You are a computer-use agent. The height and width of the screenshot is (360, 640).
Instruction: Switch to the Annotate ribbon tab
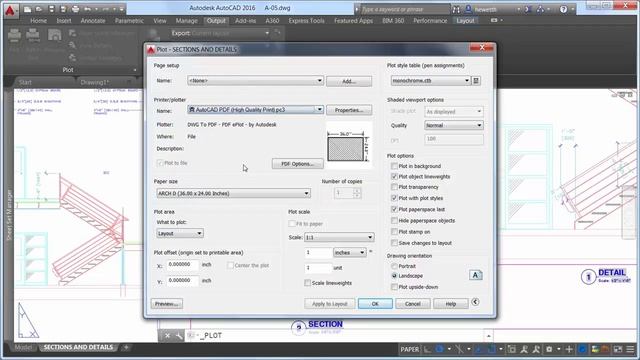pyautogui.click(x=93, y=21)
